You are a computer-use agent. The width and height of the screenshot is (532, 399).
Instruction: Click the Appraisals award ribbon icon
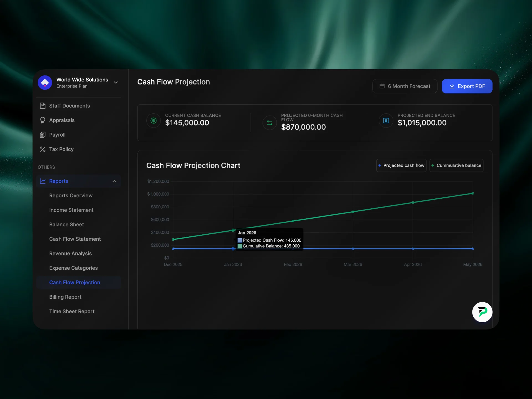point(43,120)
